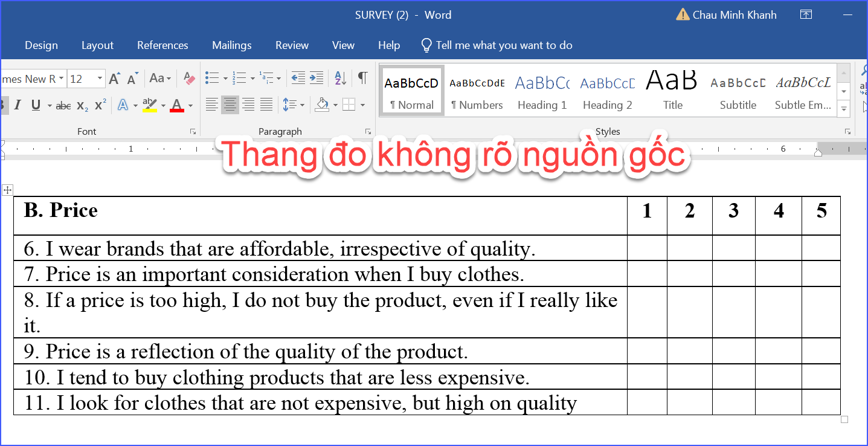Toggle strikethrough formatting

click(63, 106)
